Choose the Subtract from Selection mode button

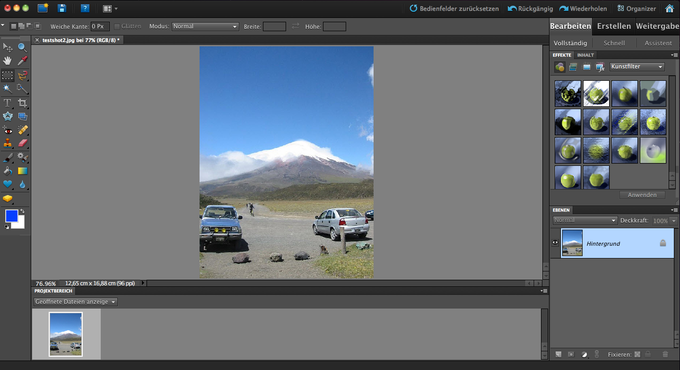(29, 26)
